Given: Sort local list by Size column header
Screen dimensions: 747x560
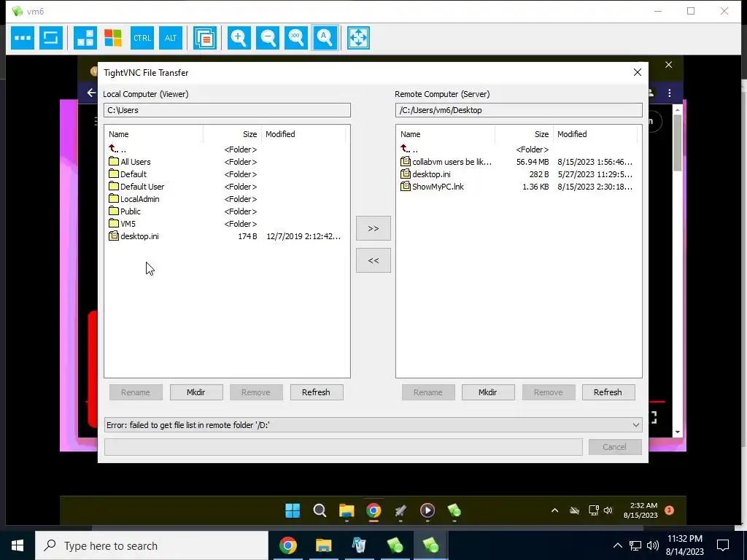Looking at the screenshot, I should (x=233, y=134).
